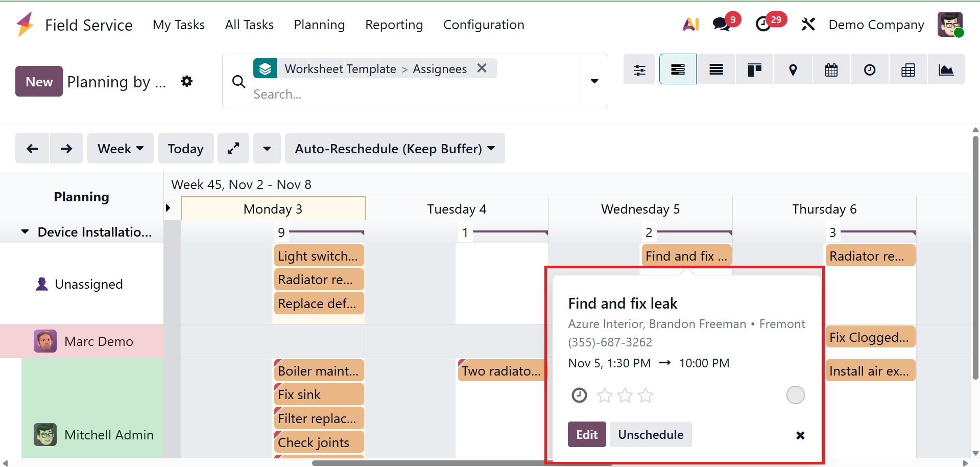This screenshot has height=467, width=980.
Task: Expand the Week scale dropdown
Action: (120, 149)
